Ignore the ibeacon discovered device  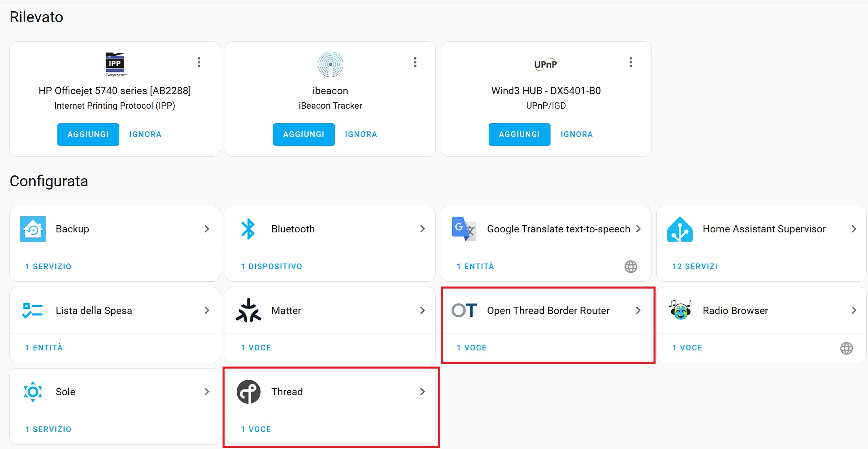point(361,135)
